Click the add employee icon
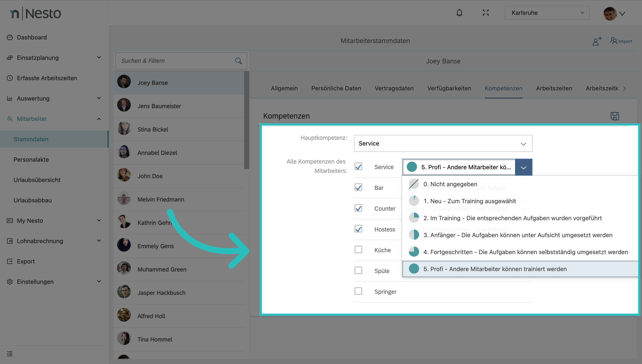The height and width of the screenshot is (364, 642). pyautogui.click(x=597, y=41)
